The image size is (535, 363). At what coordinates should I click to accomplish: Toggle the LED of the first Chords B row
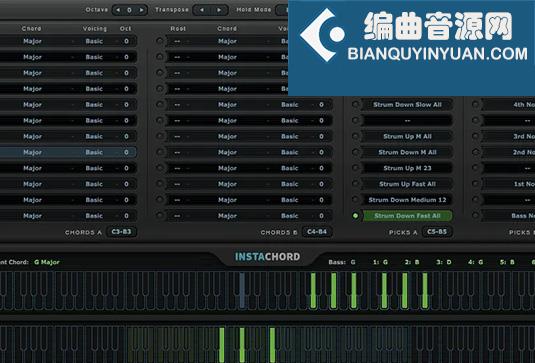159,41
